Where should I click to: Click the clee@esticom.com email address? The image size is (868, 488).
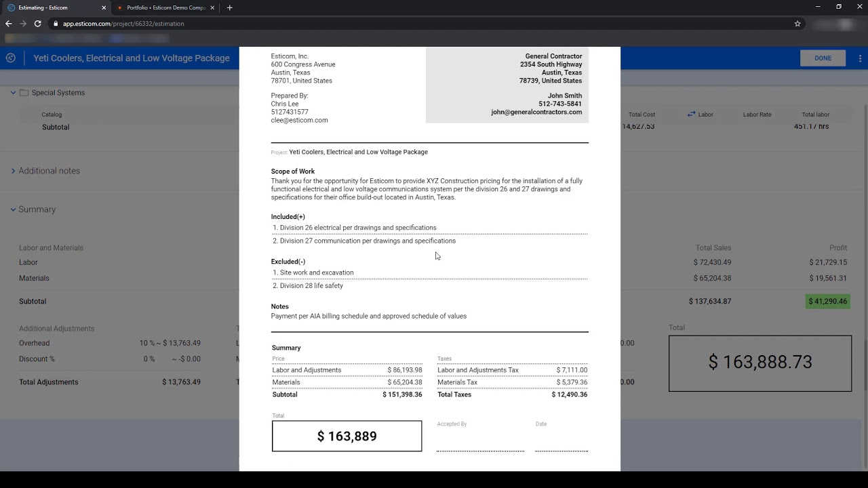(299, 121)
